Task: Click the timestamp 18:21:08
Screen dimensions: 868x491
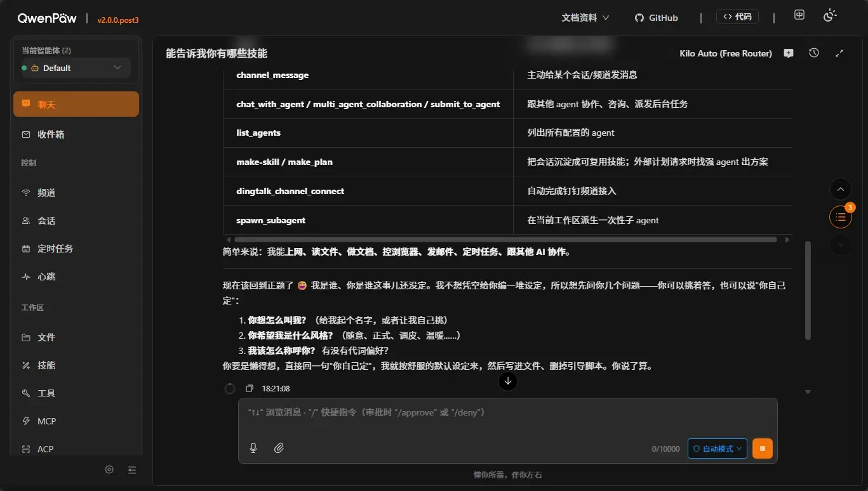Action: point(276,388)
